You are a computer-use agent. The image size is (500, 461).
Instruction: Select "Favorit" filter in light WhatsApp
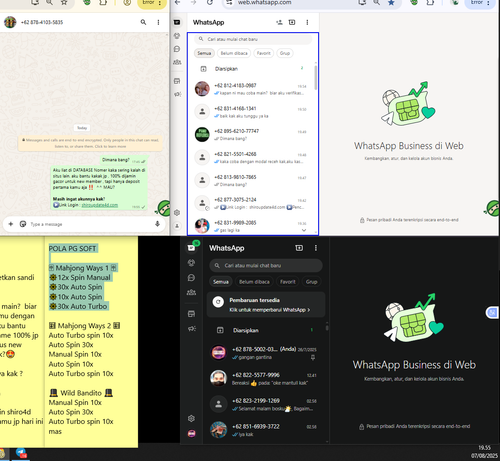[x=264, y=53]
